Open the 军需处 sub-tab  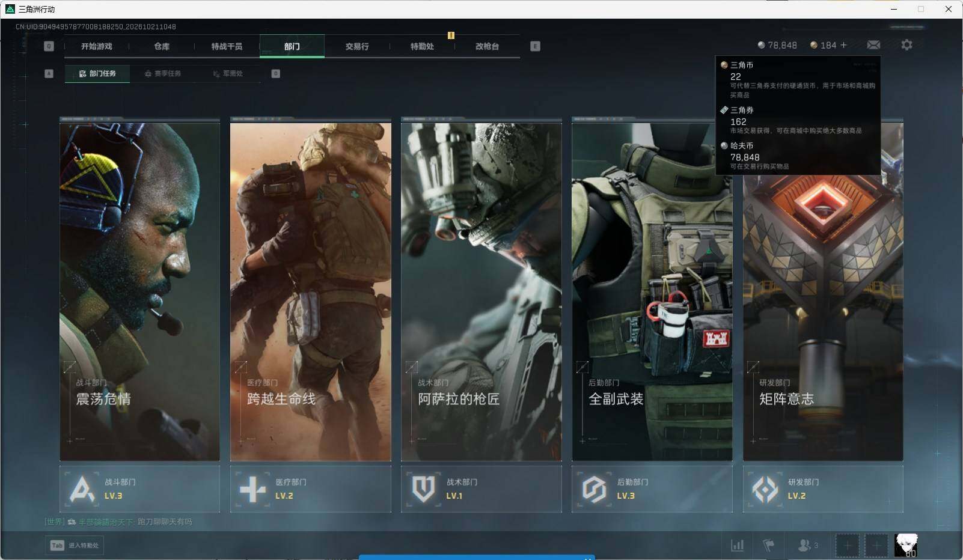point(228,73)
